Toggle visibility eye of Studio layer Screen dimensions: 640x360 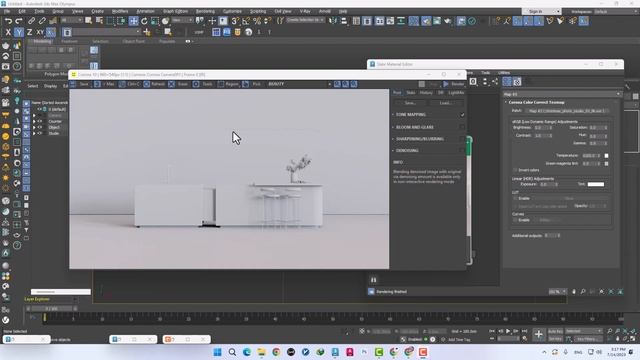[40, 133]
